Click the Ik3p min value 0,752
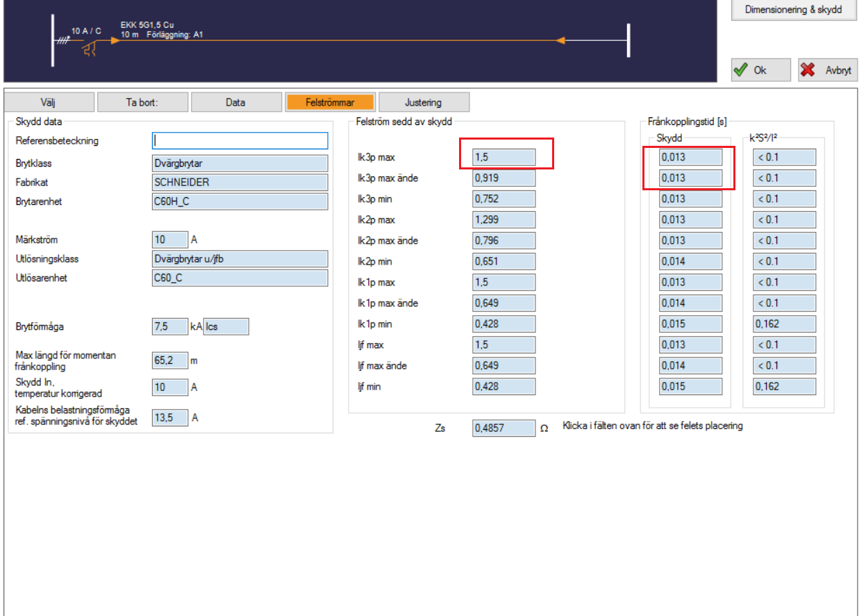Image resolution: width=866 pixels, height=616 pixels. [503, 199]
